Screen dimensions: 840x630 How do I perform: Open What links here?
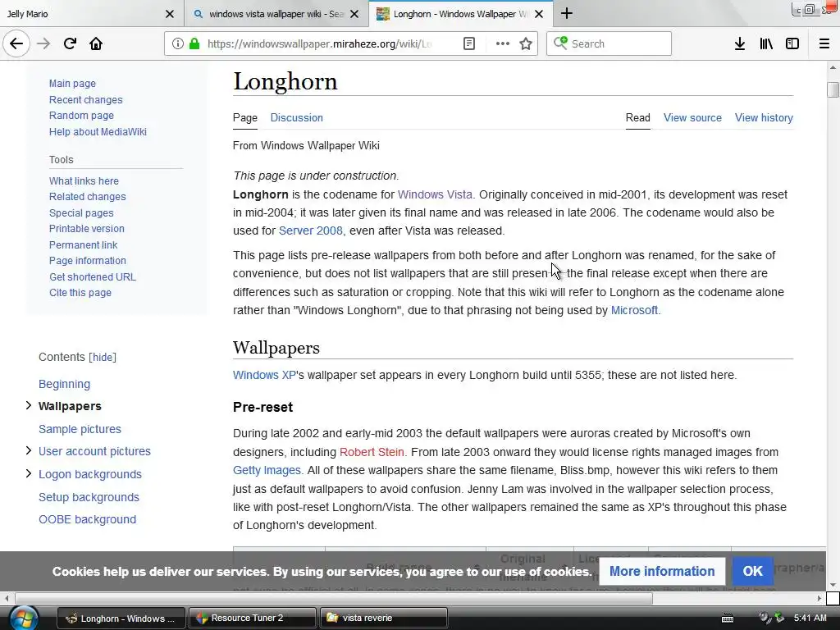(84, 181)
